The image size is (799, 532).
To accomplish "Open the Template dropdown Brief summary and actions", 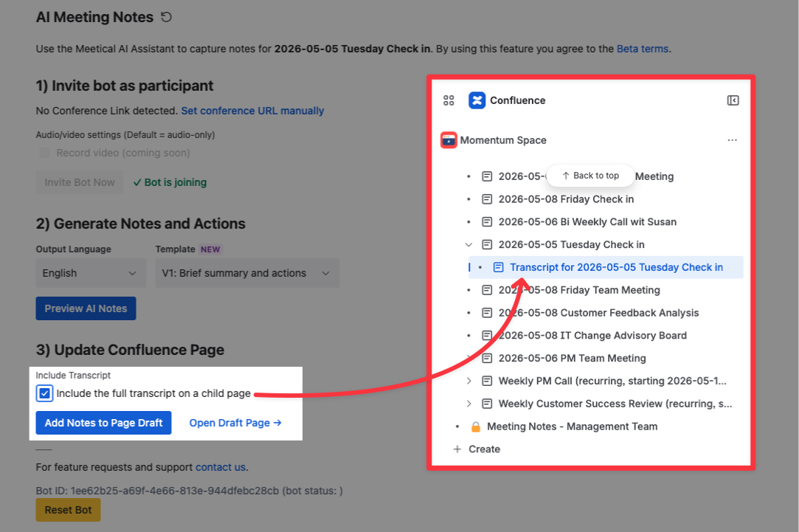I will [x=247, y=273].
